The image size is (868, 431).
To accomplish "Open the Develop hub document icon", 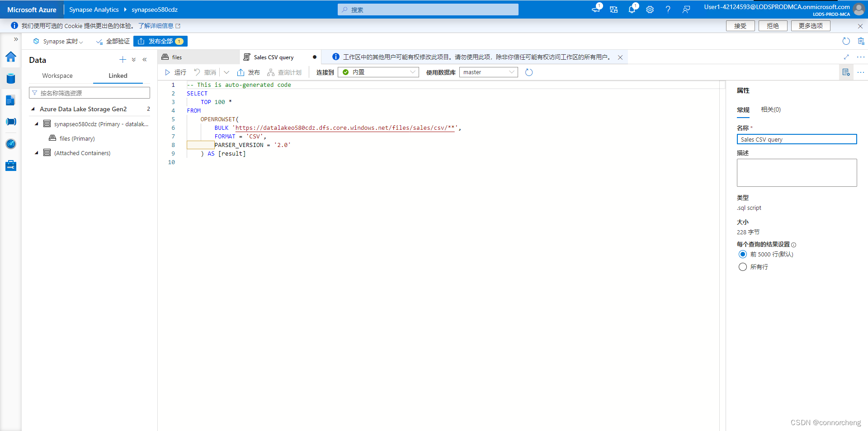I will coord(11,100).
